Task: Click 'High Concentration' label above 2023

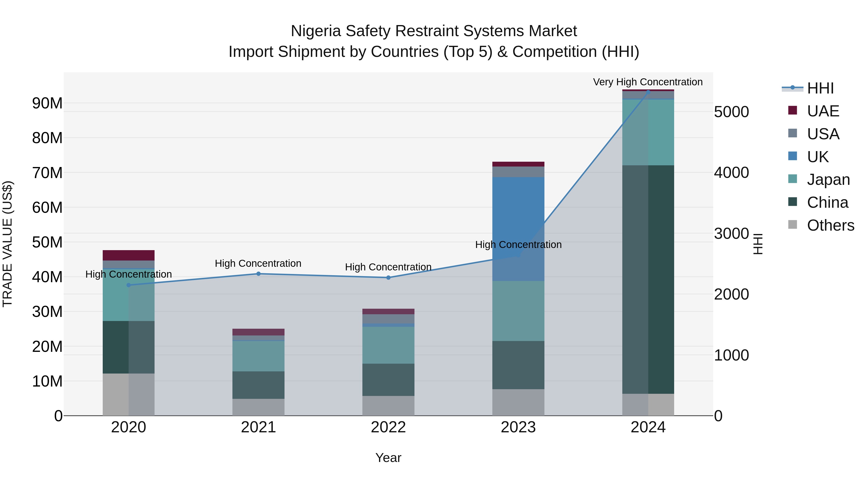Action: tap(518, 245)
